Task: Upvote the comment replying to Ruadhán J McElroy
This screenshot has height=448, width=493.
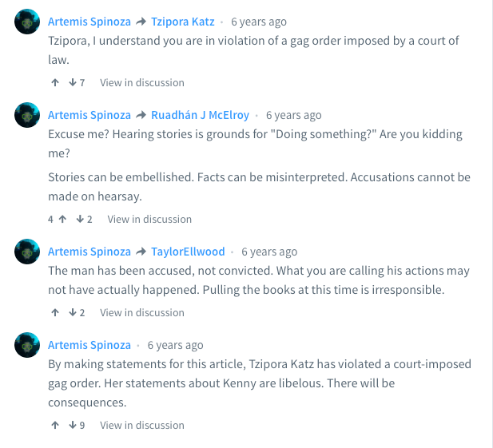Action: tap(62, 219)
